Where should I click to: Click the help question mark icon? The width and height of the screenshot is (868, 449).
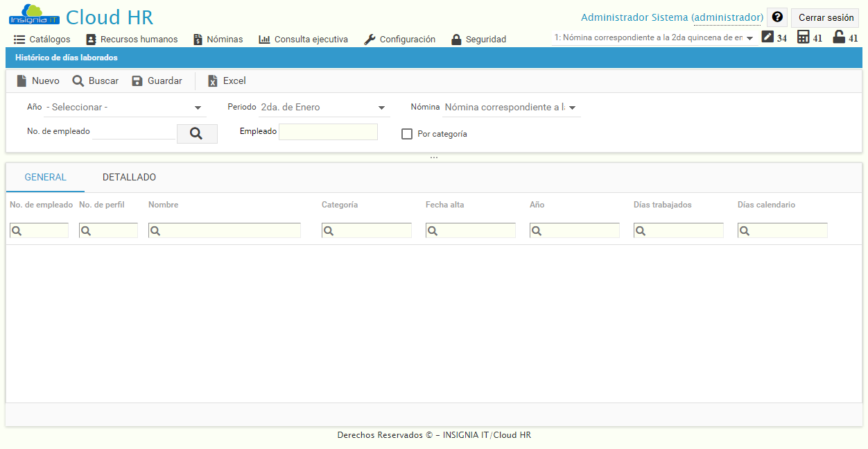click(x=776, y=17)
